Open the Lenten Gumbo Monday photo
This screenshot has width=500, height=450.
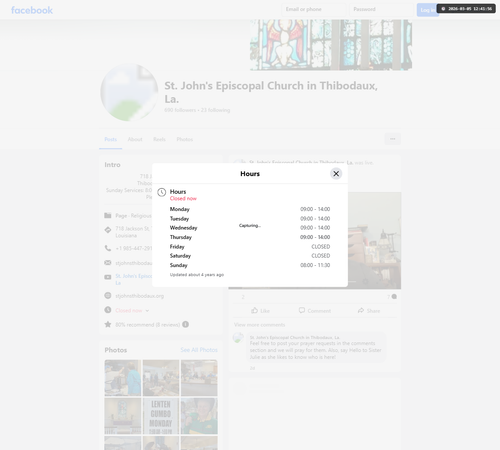pyautogui.click(x=161, y=416)
